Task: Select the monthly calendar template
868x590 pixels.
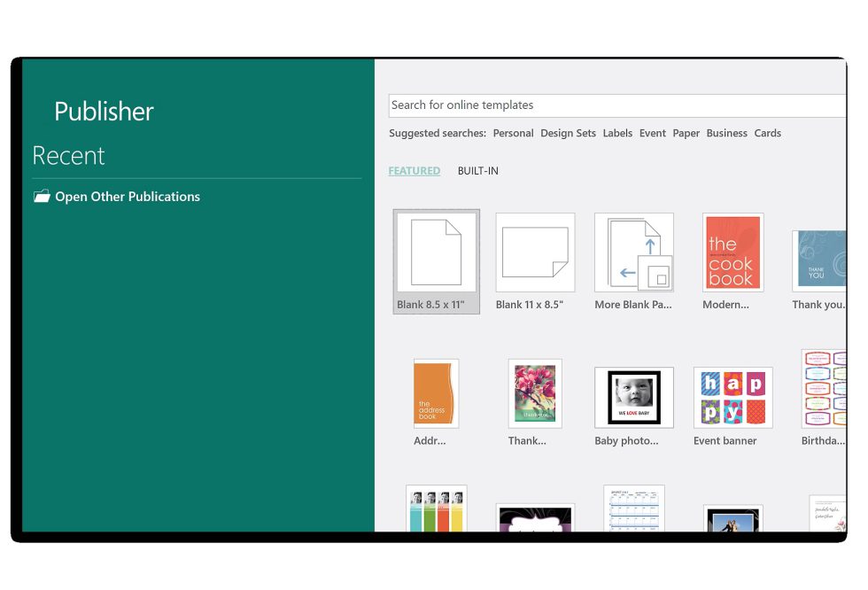Action: click(x=634, y=514)
